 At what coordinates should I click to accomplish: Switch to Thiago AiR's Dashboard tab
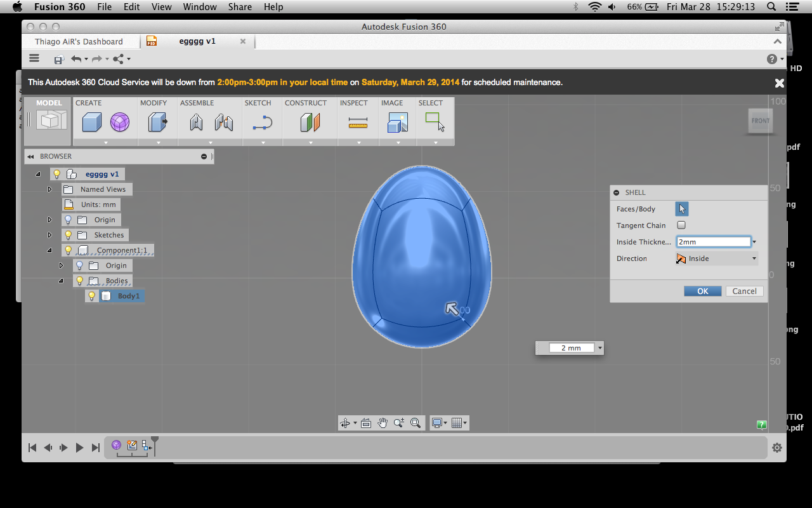click(79, 41)
